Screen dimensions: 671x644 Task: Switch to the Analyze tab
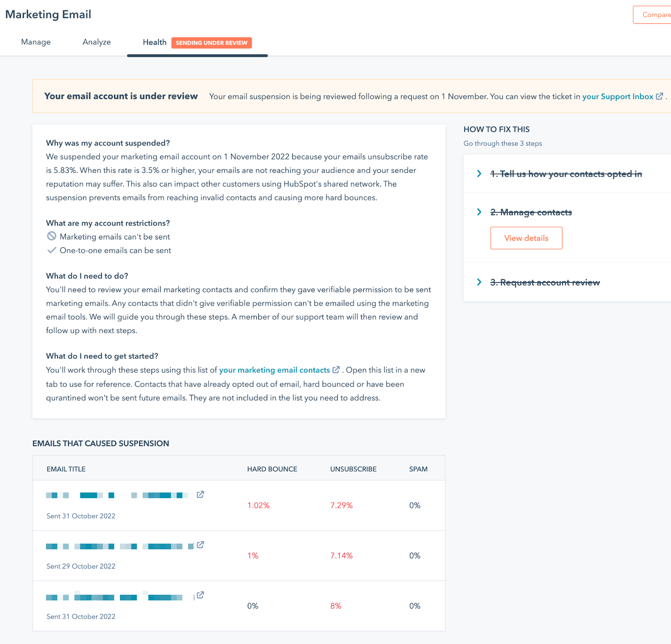coord(96,42)
